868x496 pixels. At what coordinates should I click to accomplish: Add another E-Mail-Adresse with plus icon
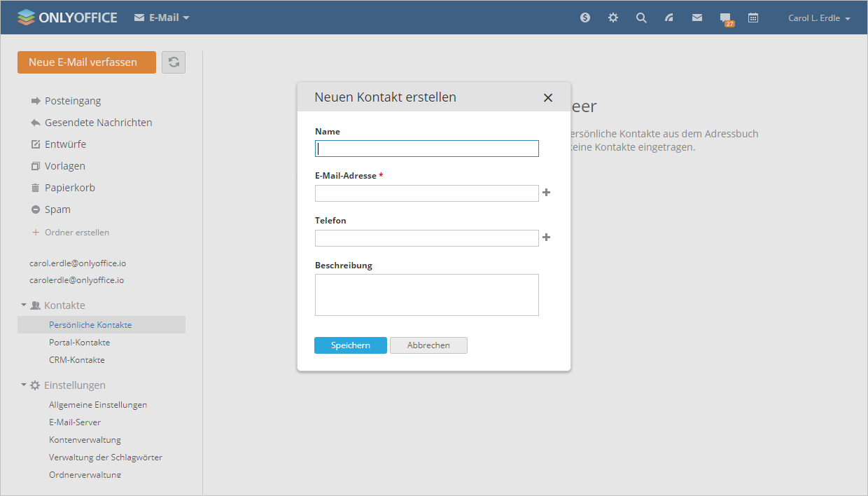pyautogui.click(x=547, y=193)
